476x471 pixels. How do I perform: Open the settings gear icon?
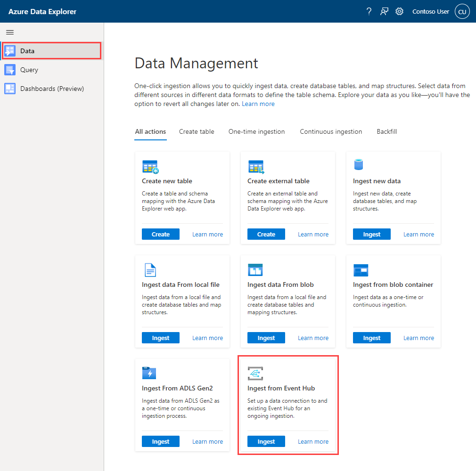(x=399, y=11)
